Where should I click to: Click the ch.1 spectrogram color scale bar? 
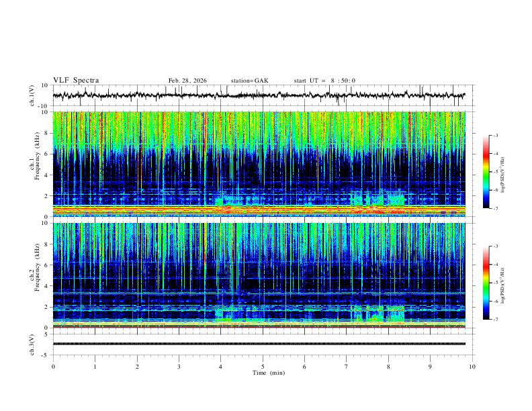point(486,172)
